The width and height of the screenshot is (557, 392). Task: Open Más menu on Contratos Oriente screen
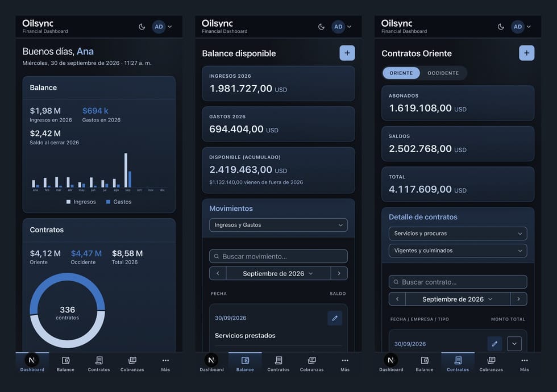tap(524, 364)
